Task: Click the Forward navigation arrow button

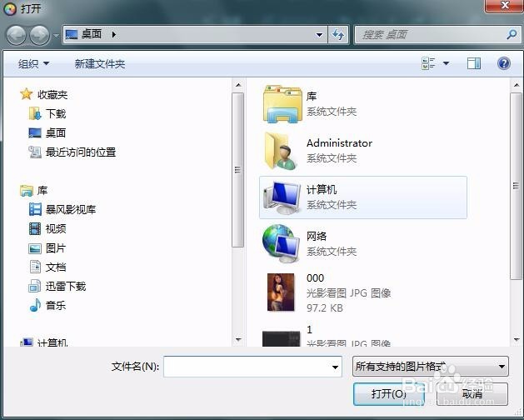Action: pyautogui.click(x=39, y=35)
